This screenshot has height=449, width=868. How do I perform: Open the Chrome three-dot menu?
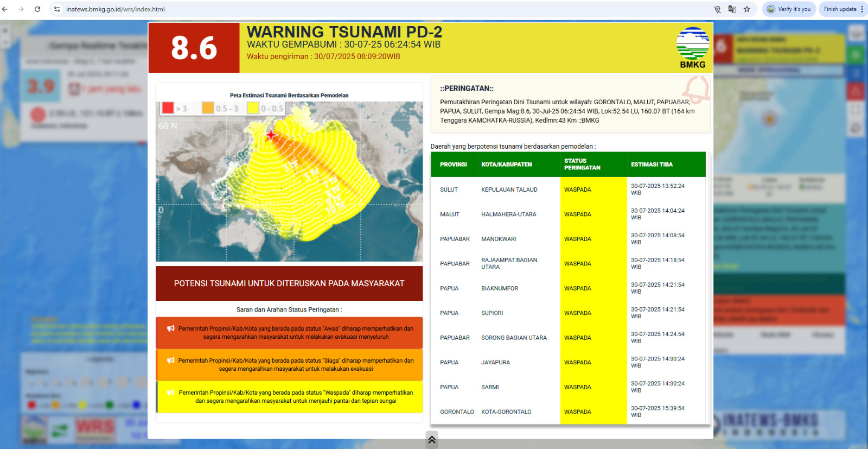[862, 9]
